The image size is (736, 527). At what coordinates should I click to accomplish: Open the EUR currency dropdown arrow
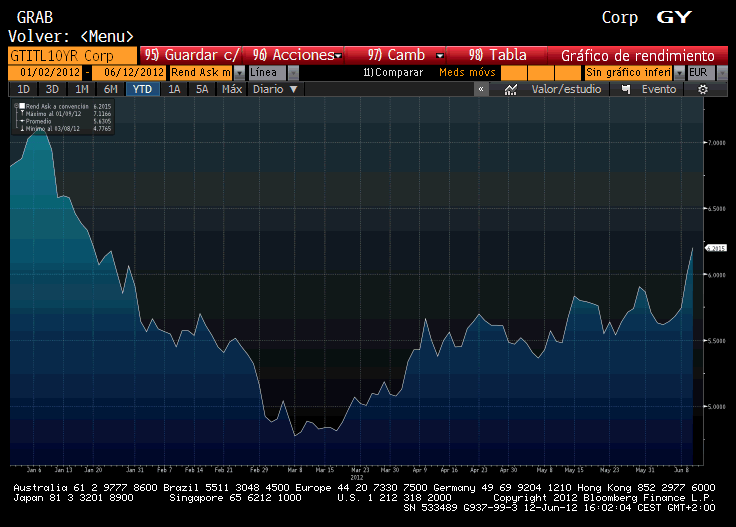pos(722,73)
